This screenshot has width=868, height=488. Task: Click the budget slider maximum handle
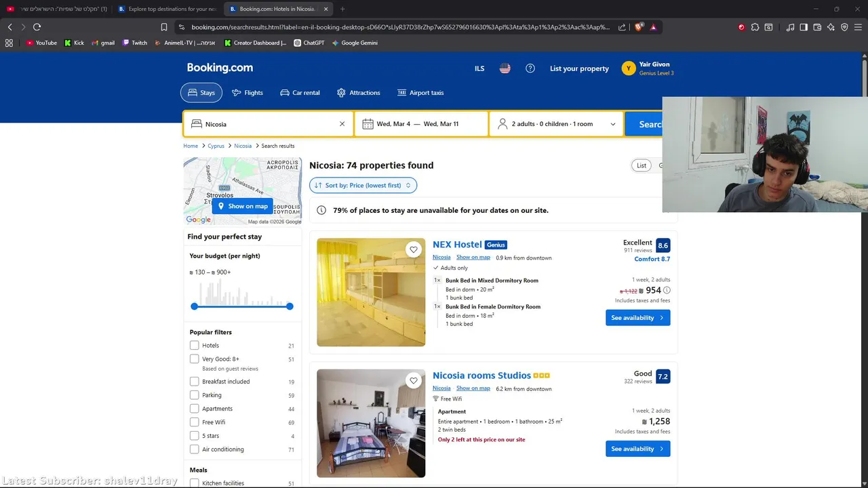pos(290,306)
